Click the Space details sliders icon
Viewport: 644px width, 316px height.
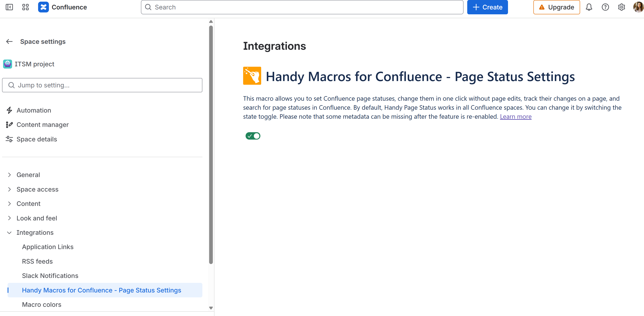9,139
